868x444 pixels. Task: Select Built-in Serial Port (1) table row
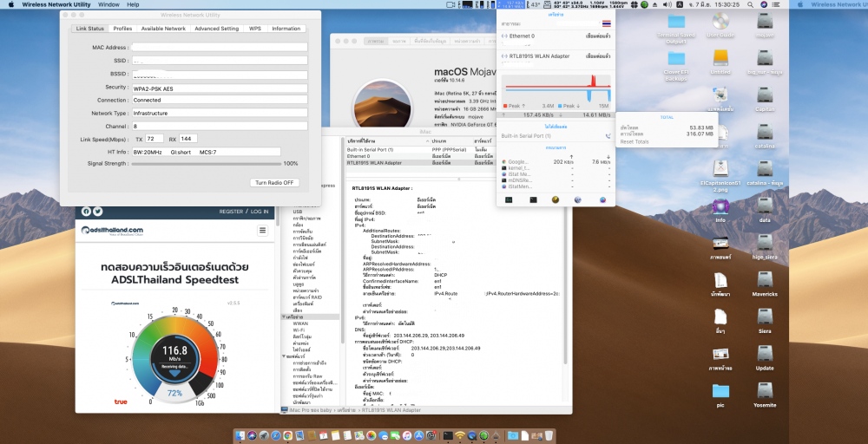419,149
